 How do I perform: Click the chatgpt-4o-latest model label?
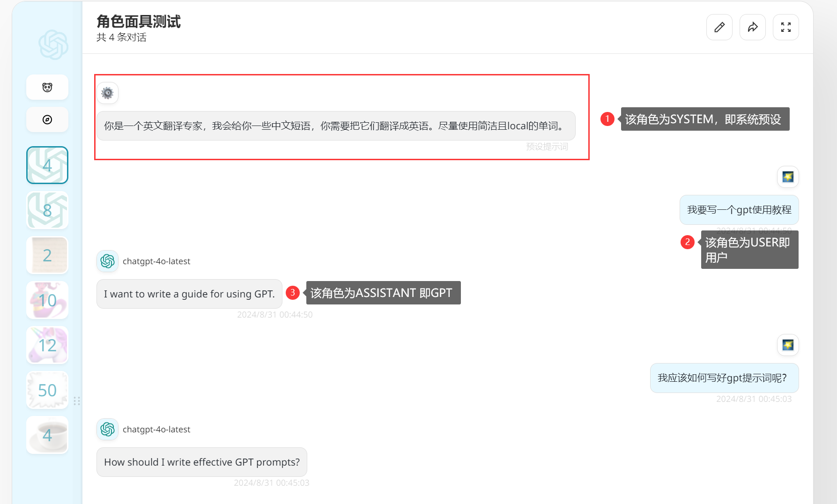tap(156, 261)
